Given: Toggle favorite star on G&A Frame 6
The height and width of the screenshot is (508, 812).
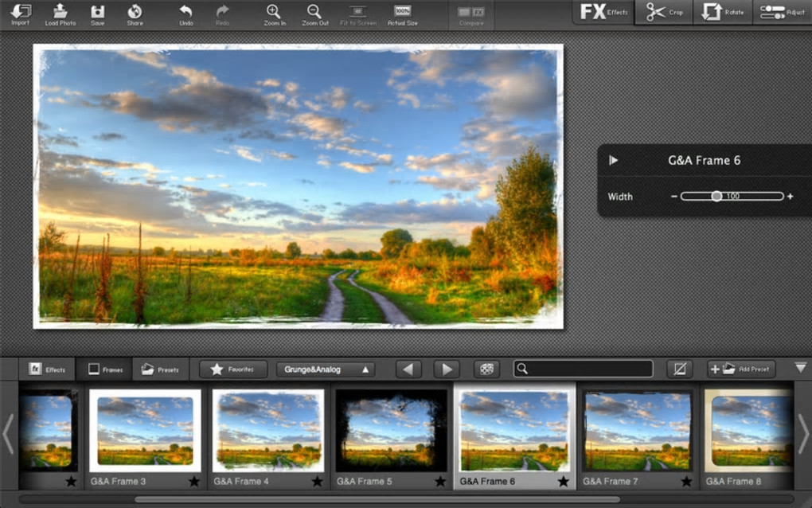Looking at the screenshot, I should coord(563,482).
